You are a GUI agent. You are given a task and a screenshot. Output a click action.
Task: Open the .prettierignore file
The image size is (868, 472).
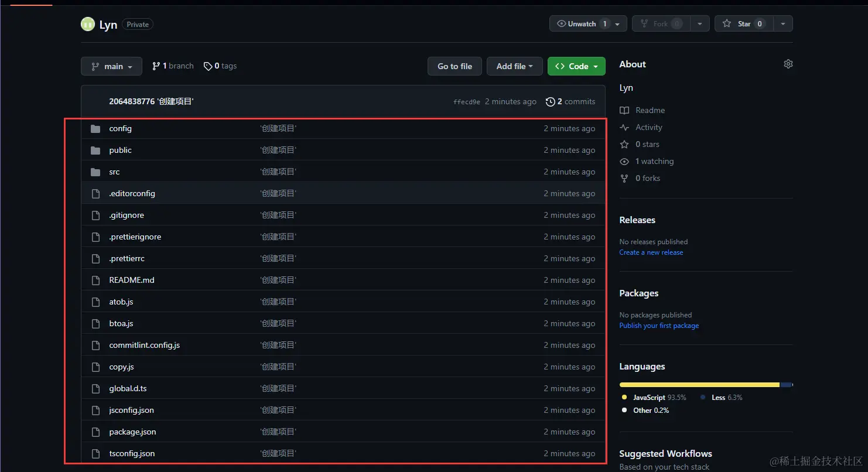[135, 237]
